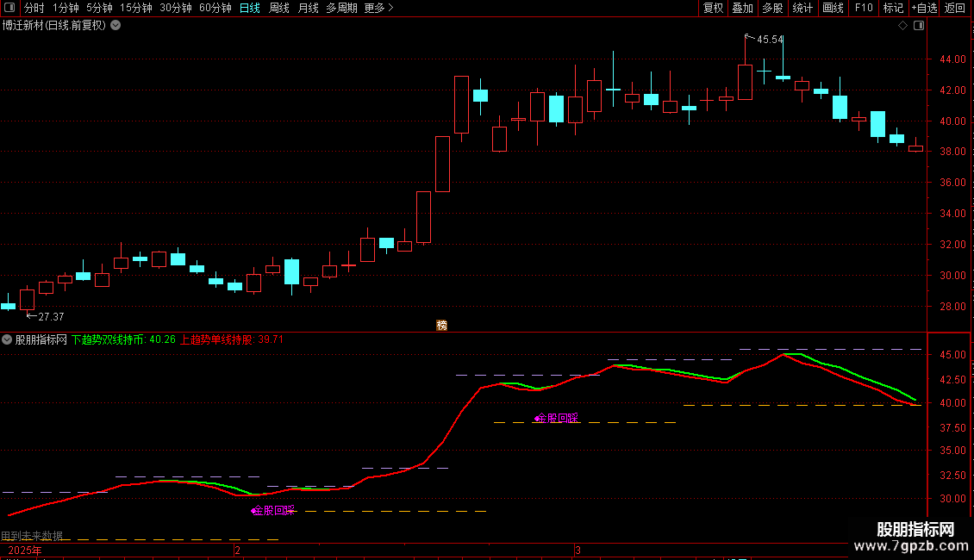
Task: Switch to 周线 weekly chart
Action: click(279, 8)
